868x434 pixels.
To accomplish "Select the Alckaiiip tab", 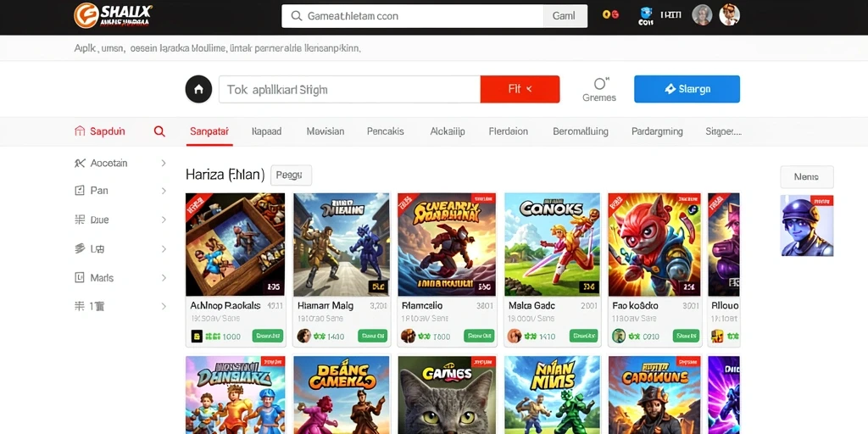I will [x=448, y=131].
